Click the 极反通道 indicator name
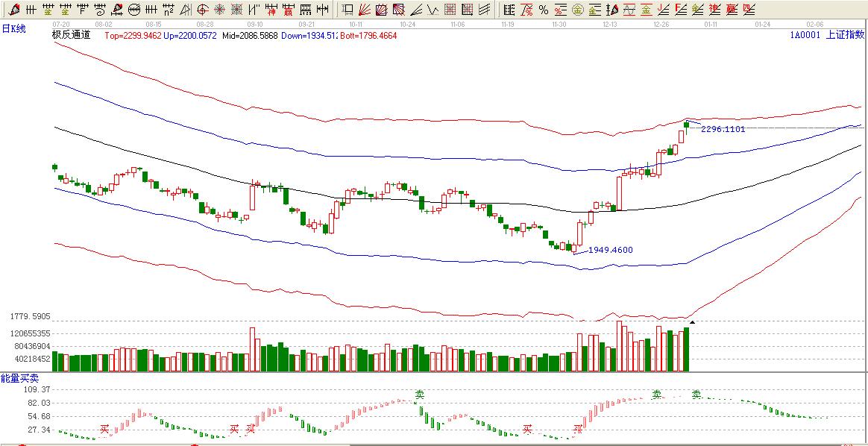The height and width of the screenshot is (446, 868). [x=71, y=36]
